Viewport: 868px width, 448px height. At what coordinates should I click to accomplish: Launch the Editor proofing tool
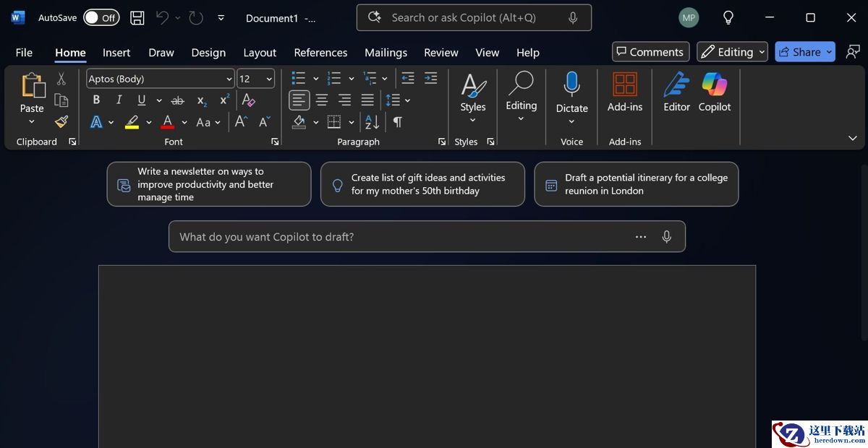(x=676, y=92)
